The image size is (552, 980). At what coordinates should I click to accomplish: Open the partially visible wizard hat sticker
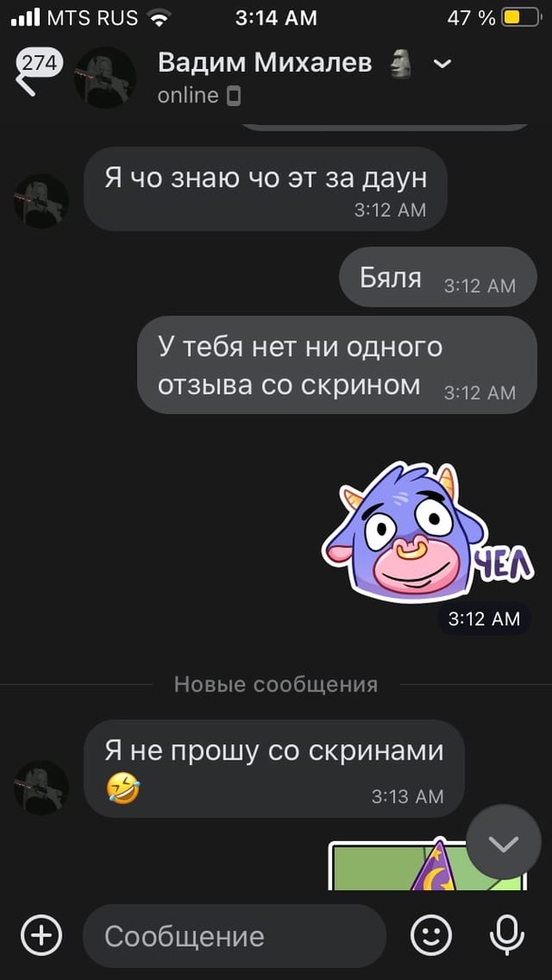point(428,865)
